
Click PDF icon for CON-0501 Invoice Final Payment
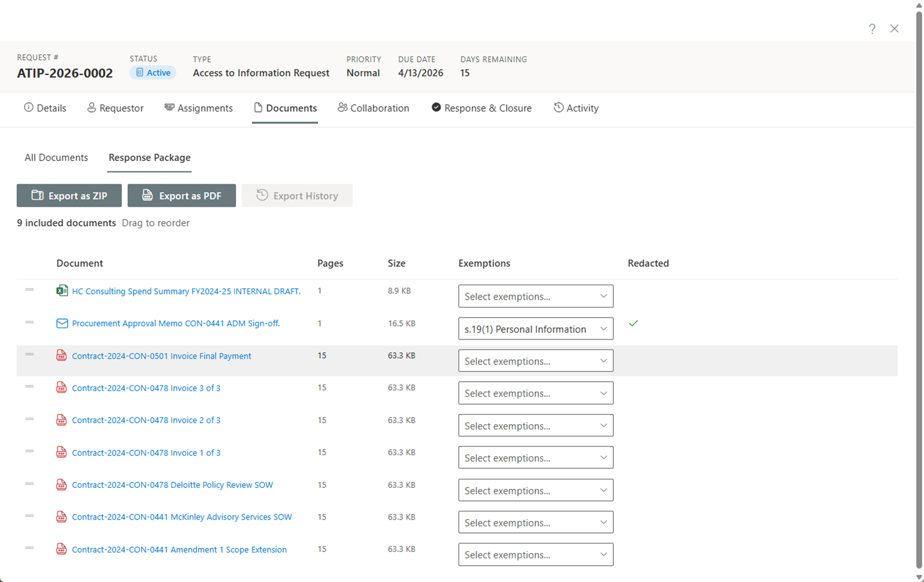pos(61,356)
